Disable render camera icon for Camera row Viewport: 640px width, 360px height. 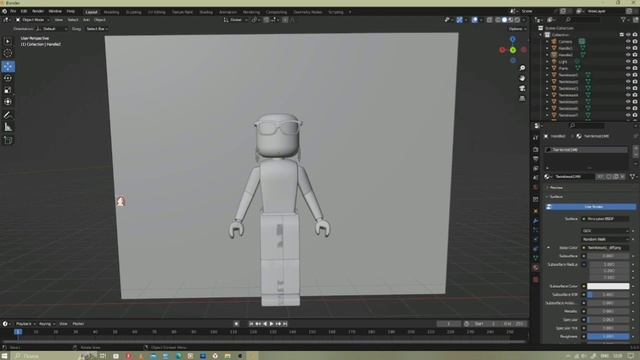coord(635,42)
